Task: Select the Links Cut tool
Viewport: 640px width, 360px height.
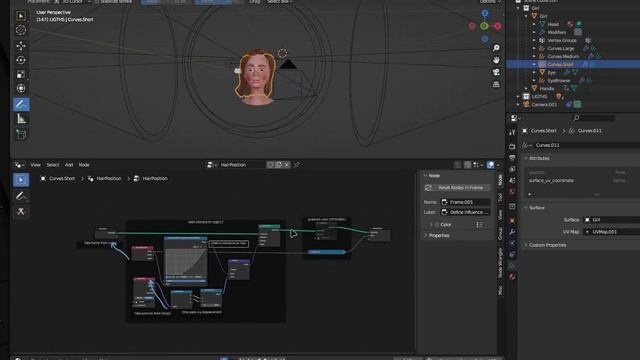Action: (x=21, y=211)
